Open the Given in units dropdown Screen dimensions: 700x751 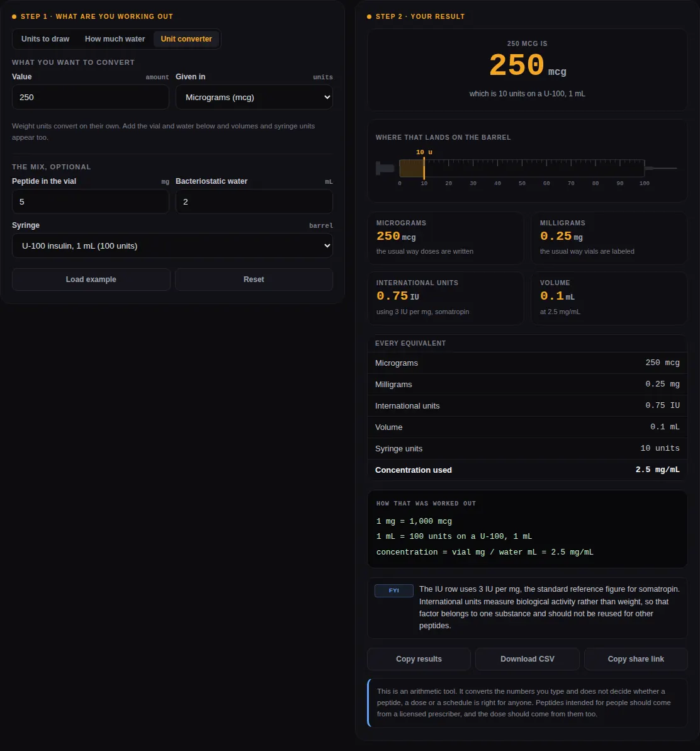[x=254, y=97]
